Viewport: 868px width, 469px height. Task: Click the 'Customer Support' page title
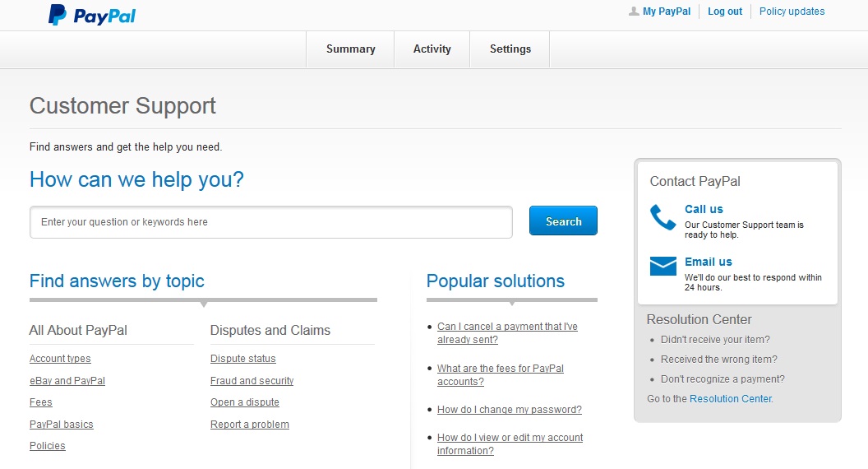[122, 106]
